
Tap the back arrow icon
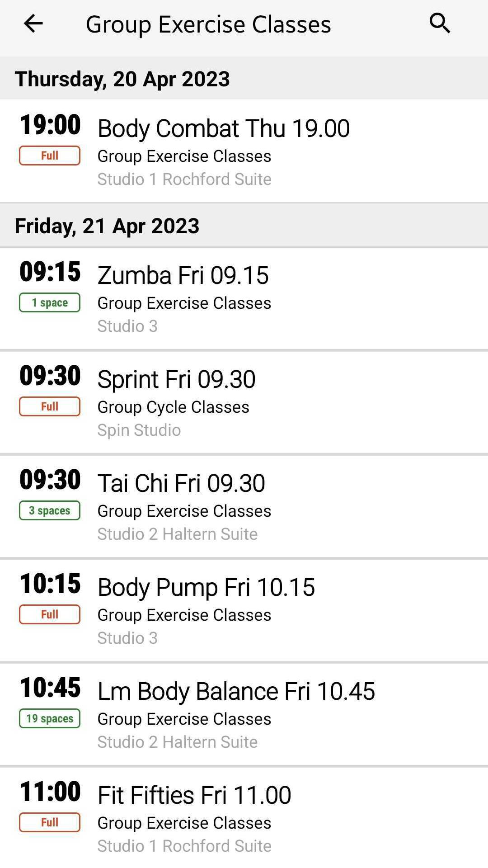click(x=33, y=24)
